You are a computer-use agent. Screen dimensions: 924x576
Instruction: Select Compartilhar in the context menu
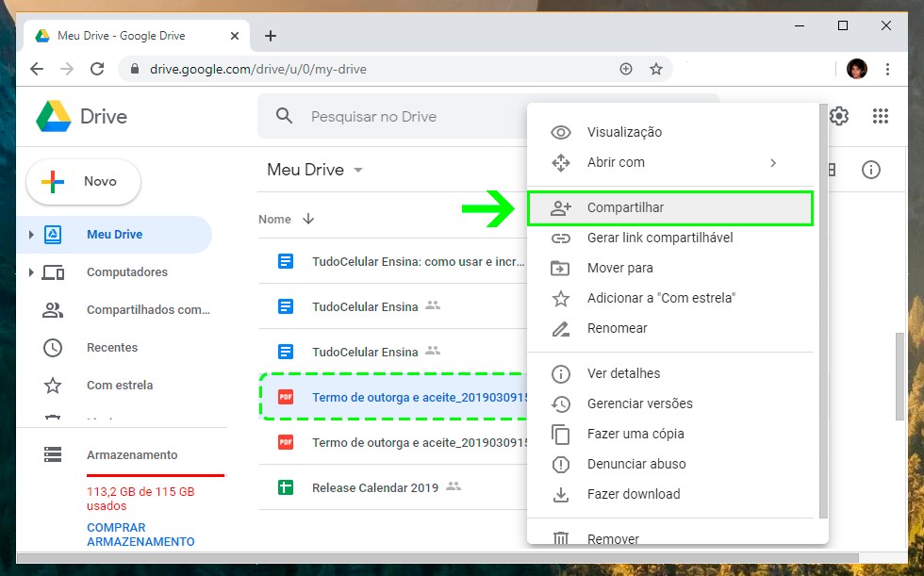pyautogui.click(x=626, y=207)
